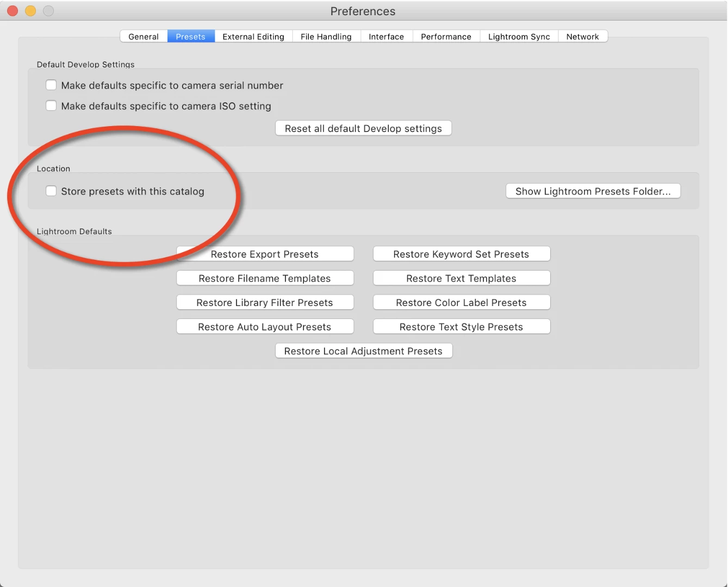This screenshot has width=728, height=587.
Task: Click Restore Color Label Presets
Action: [x=462, y=303]
